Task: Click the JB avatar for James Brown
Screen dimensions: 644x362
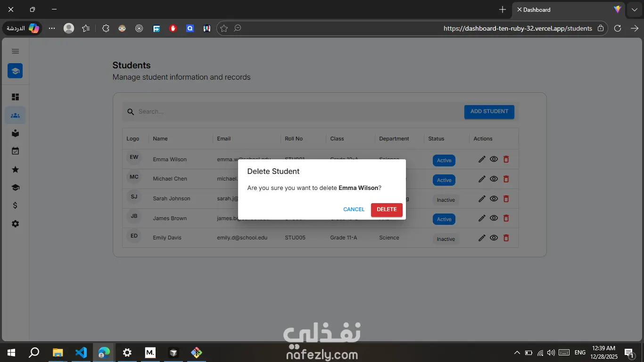Action: pyautogui.click(x=134, y=216)
